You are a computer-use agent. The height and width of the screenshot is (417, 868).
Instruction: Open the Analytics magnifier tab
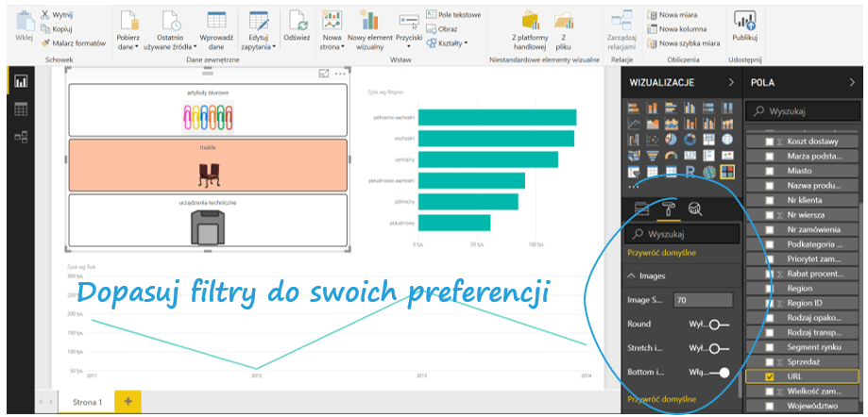pos(694,208)
